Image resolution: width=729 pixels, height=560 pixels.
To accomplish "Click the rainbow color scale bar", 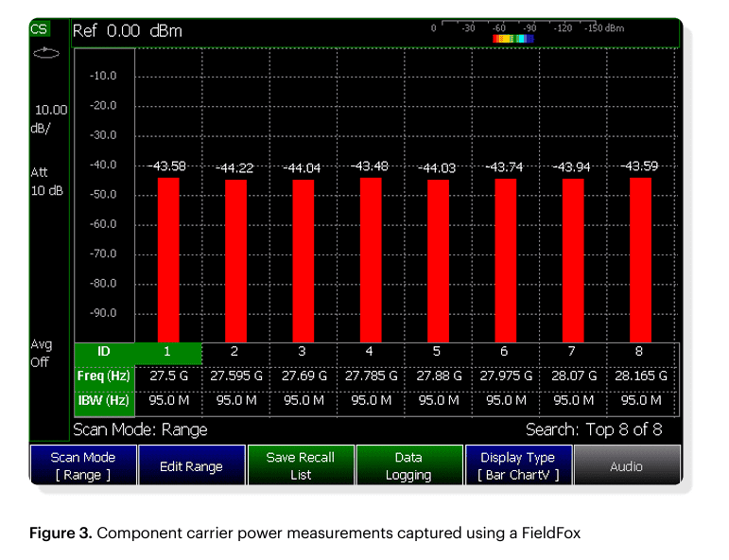I will [512, 39].
